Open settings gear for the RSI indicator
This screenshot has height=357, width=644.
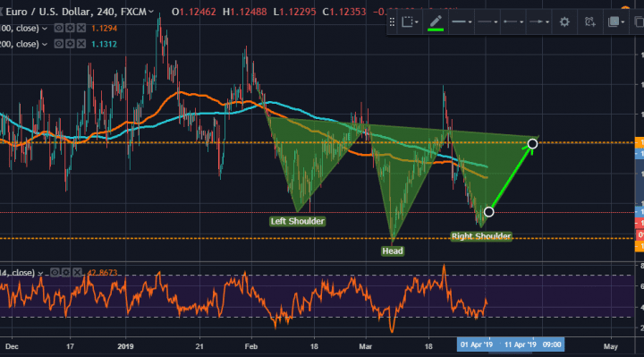(66, 272)
